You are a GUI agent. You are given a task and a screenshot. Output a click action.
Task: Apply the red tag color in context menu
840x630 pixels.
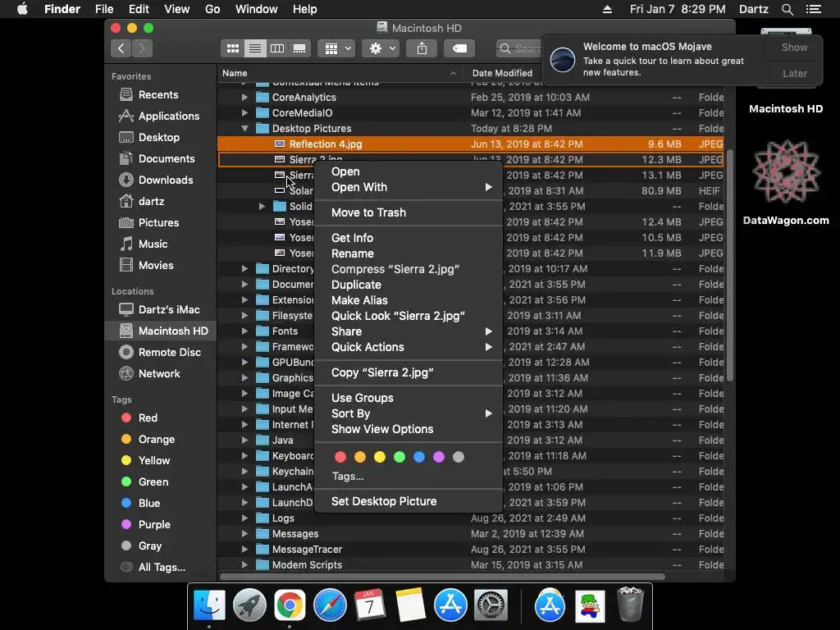[340, 457]
